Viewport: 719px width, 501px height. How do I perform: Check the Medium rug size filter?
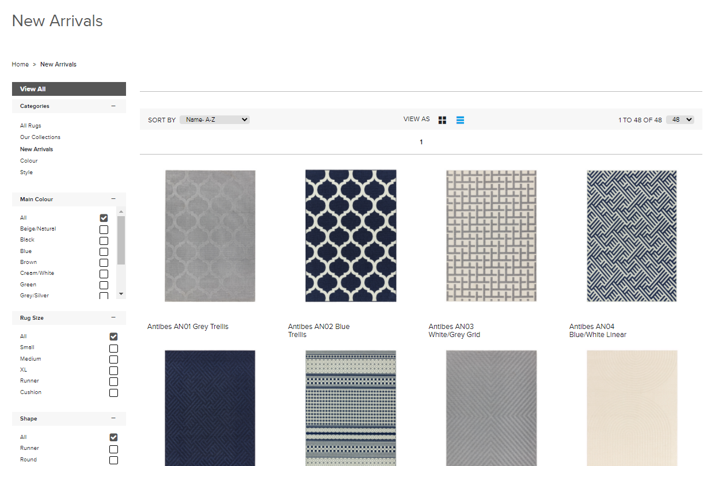(114, 359)
